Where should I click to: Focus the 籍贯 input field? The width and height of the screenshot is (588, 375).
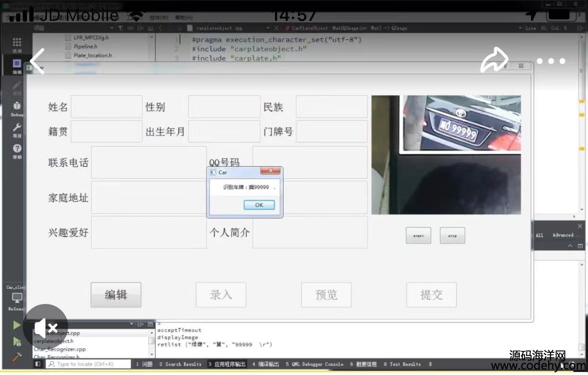(107, 131)
